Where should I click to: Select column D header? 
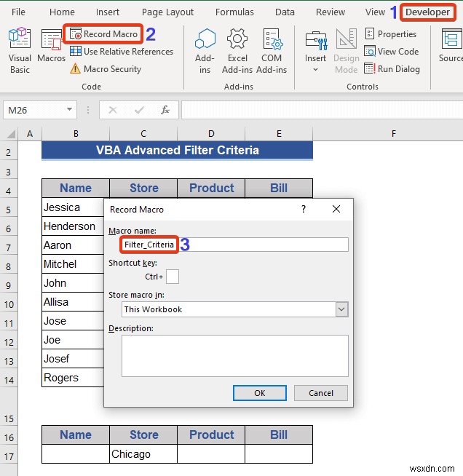(211, 134)
